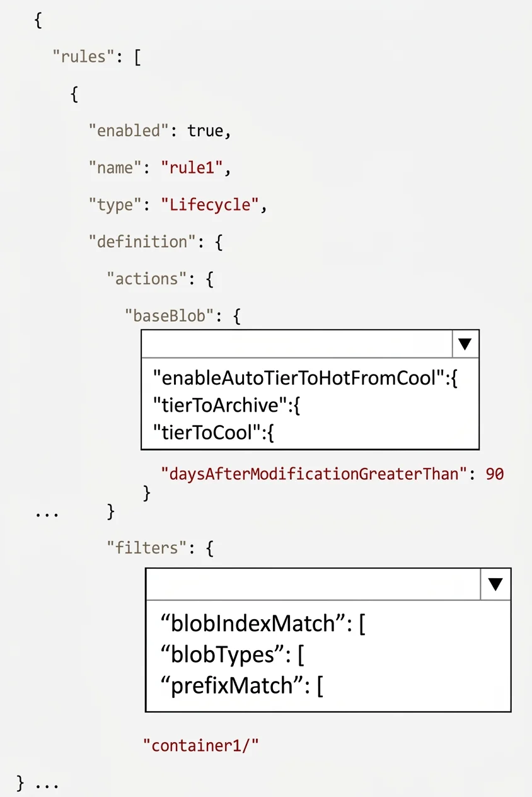The height and width of the screenshot is (797, 532).
Task: Open the dropdown arrow under baseBlob
Action: [465, 344]
